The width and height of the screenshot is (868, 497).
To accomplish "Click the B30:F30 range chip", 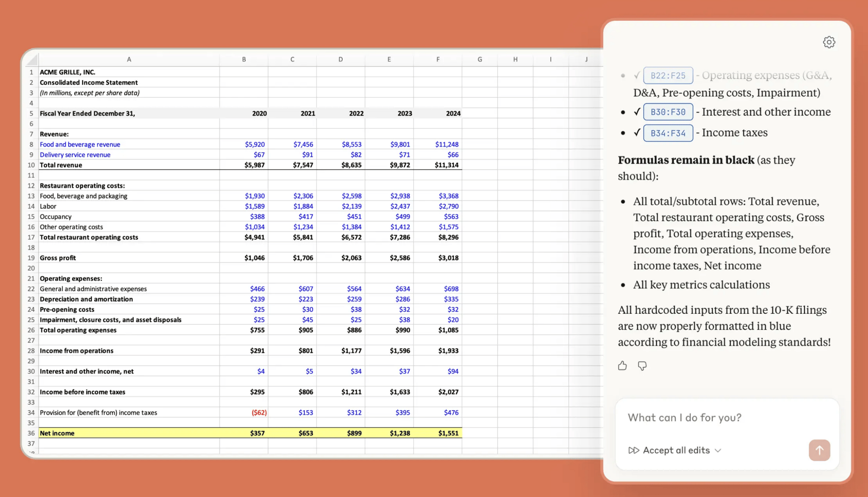I will pyautogui.click(x=668, y=112).
